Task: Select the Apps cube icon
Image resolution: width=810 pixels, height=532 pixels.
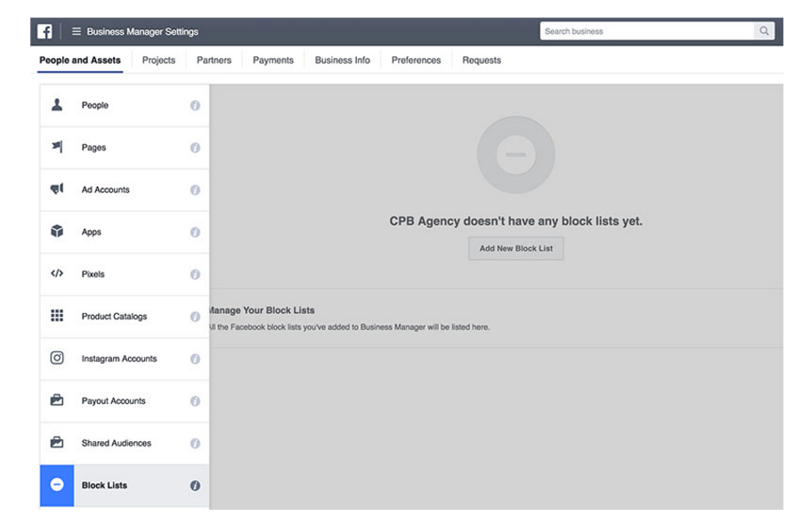Action: click(57, 231)
